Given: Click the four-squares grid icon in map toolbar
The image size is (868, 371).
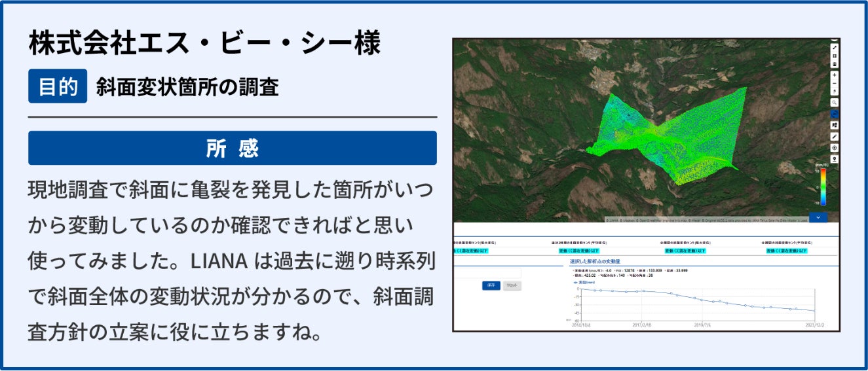Looking at the screenshot, I should click(x=835, y=56).
